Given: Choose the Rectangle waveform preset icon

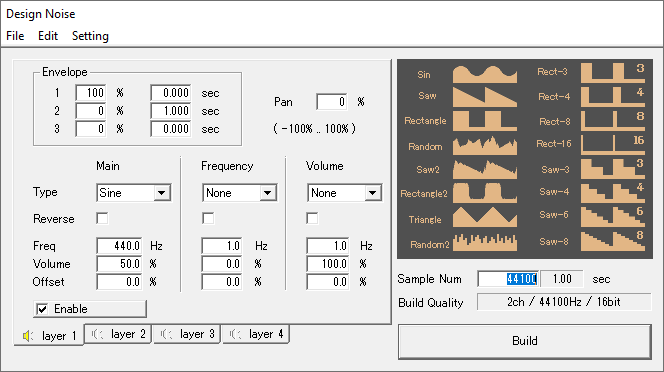Looking at the screenshot, I should coord(485,121).
